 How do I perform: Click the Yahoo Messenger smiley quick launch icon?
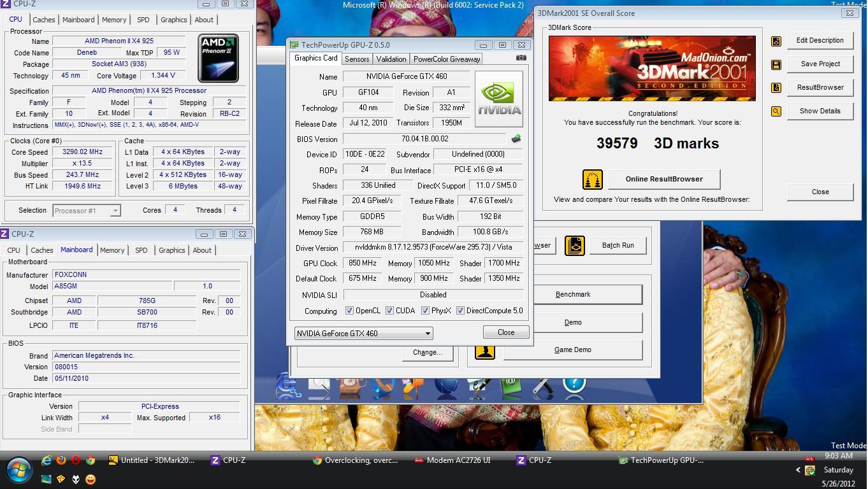point(90,479)
